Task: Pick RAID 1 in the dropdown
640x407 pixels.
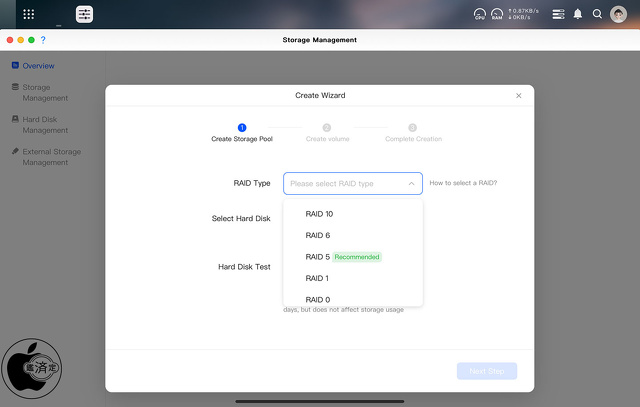Action: click(316, 278)
